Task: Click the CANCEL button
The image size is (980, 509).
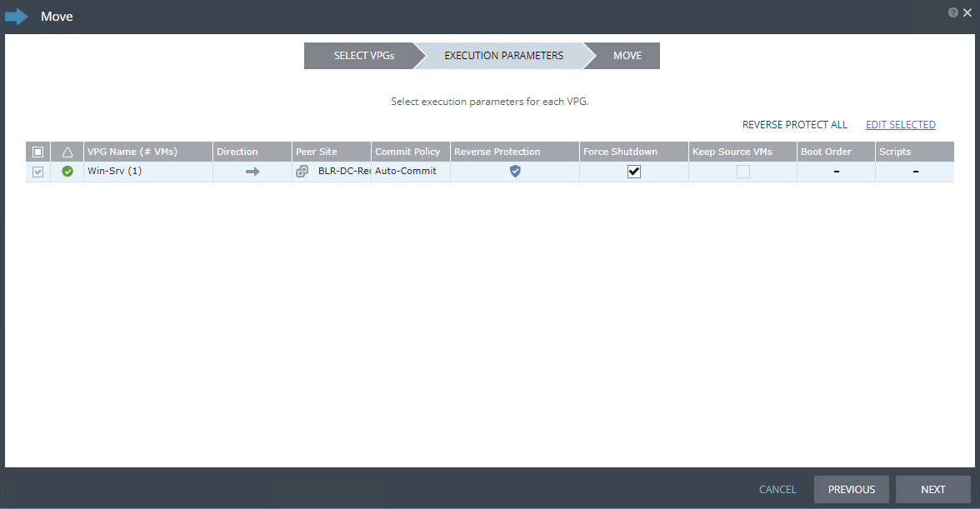Action: click(x=777, y=490)
